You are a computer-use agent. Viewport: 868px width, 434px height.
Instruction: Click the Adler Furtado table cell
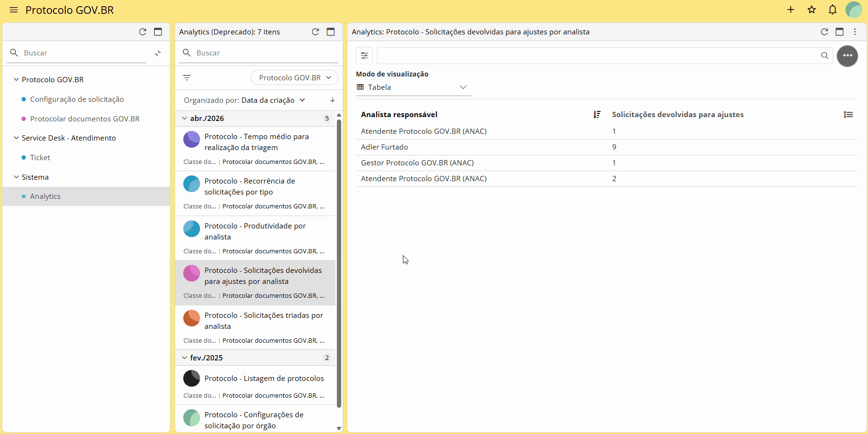[384, 147]
